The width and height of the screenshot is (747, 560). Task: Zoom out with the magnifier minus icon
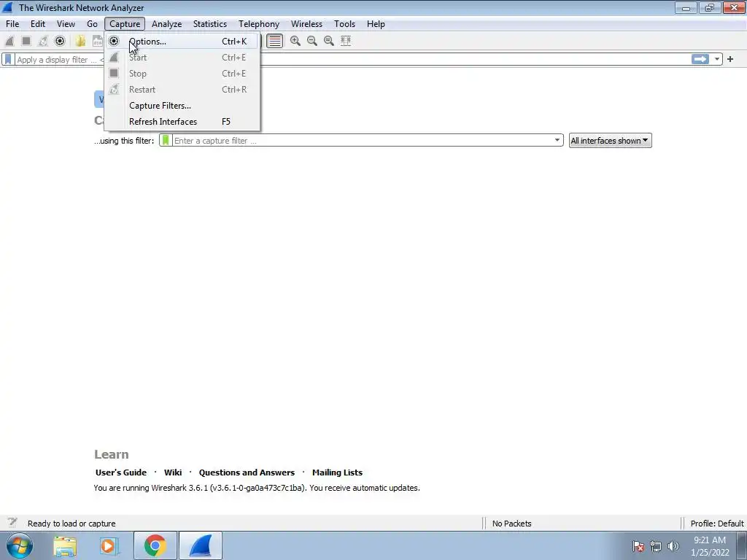[312, 41]
